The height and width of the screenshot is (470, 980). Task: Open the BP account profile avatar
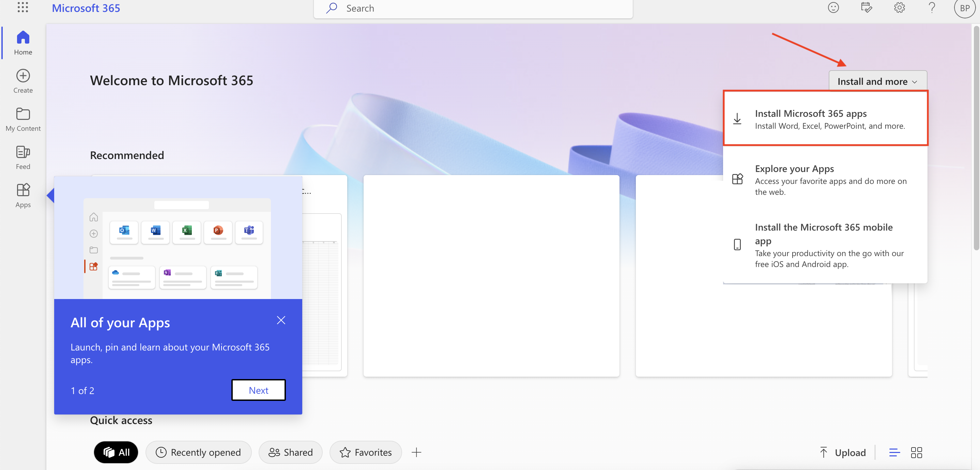pyautogui.click(x=965, y=8)
